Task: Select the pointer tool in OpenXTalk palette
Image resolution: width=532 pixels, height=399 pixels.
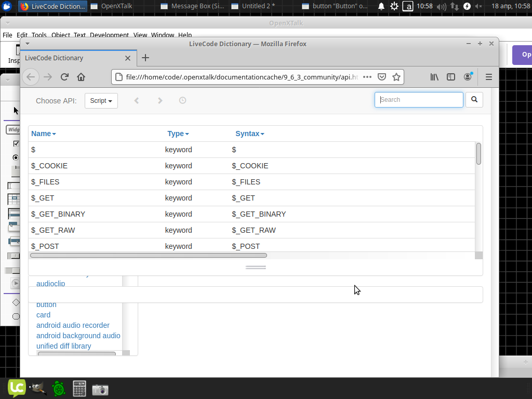Action: click(16, 110)
